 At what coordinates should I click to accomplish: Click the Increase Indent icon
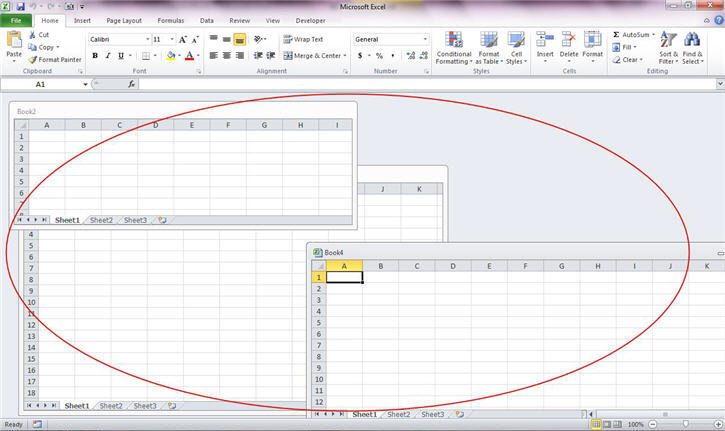271,55
